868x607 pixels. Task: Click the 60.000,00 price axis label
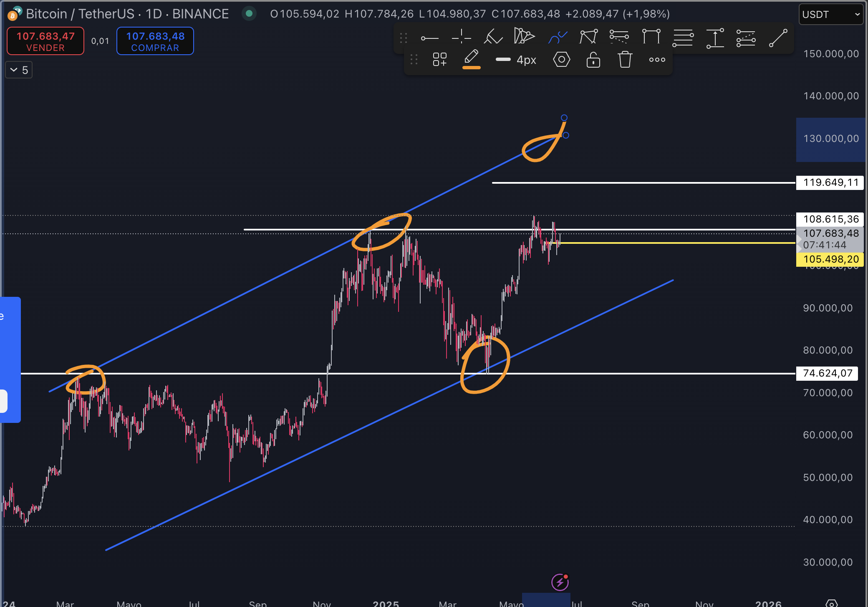pyautogui.click(x=828, y=435)
